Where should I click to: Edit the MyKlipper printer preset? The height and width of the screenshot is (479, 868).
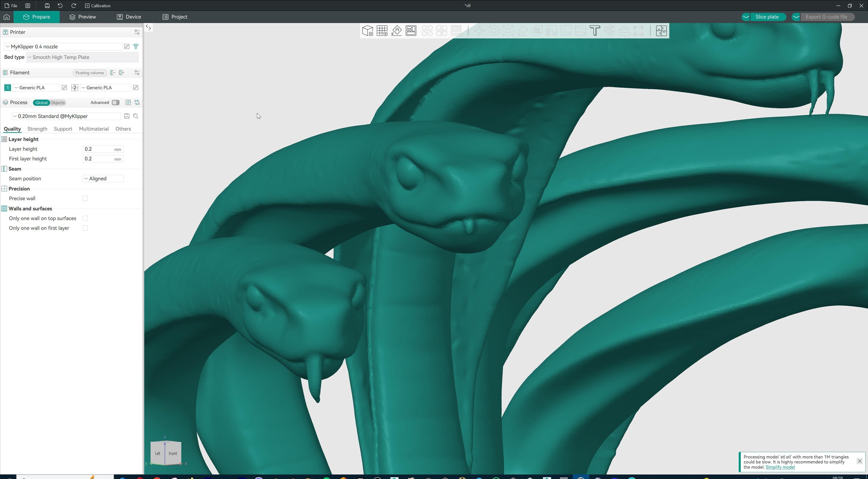point(127,47)
